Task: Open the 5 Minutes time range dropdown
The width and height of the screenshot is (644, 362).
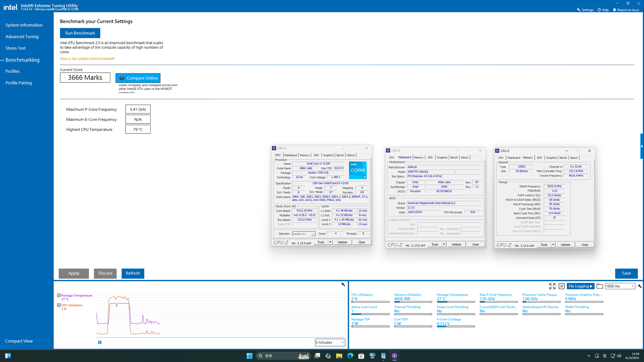Action: pyautogui.click(x=330, y=342)
